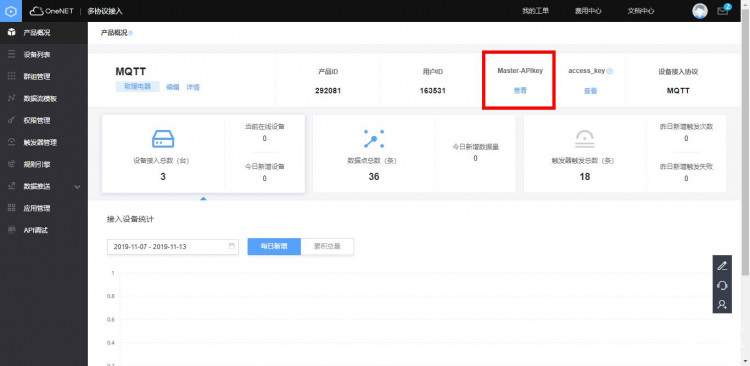Open 文档中心 in top navigation
The image size is (750, 366).
pos(640,11)
